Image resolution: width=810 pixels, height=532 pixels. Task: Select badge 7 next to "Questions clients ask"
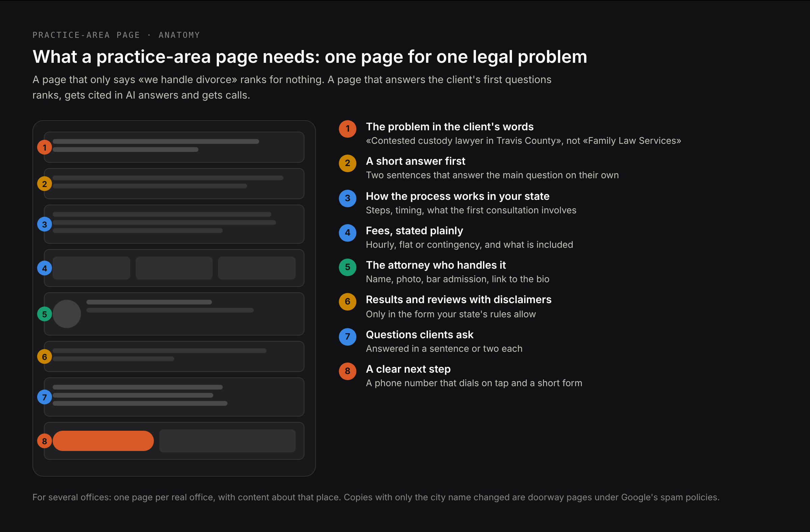[x=348, y=337]
